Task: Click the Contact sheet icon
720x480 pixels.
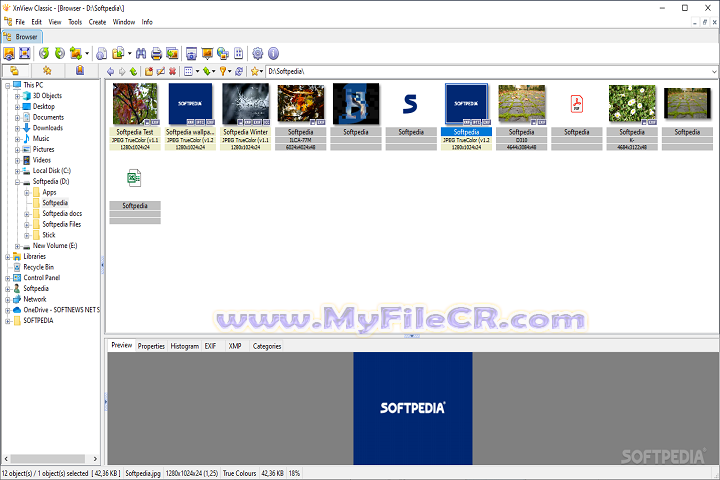Action: [x=238, y=53]
